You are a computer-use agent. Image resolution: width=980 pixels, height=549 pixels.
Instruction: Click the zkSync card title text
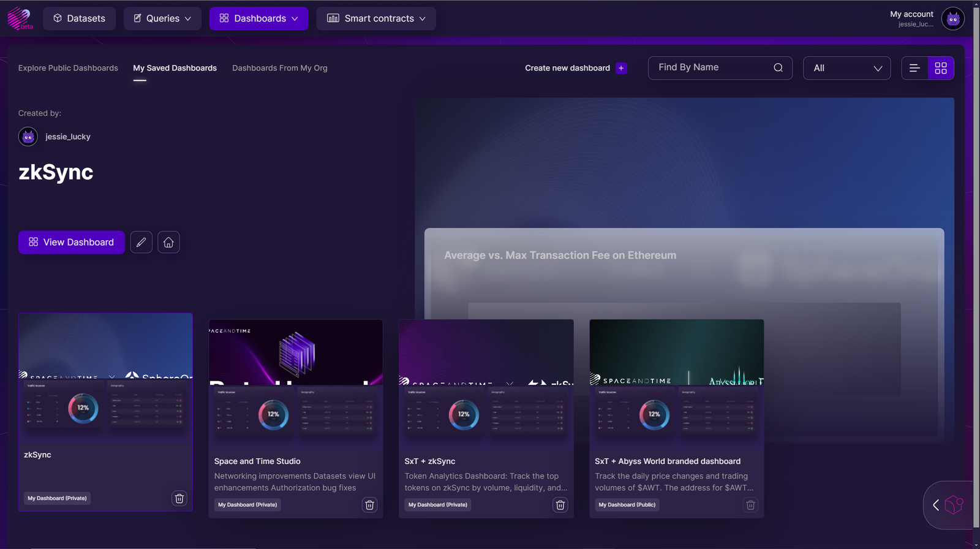(x=37, y=455)
